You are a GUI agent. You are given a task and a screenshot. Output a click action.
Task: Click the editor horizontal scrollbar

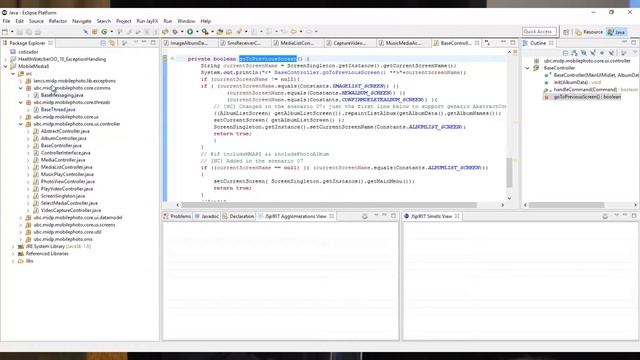(329, 205)
